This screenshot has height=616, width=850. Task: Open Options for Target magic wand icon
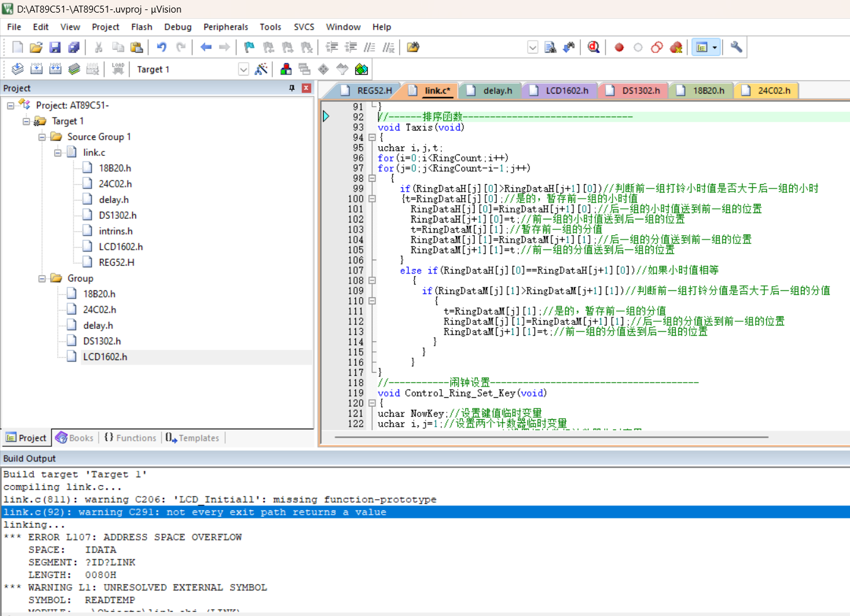[261, 69]
